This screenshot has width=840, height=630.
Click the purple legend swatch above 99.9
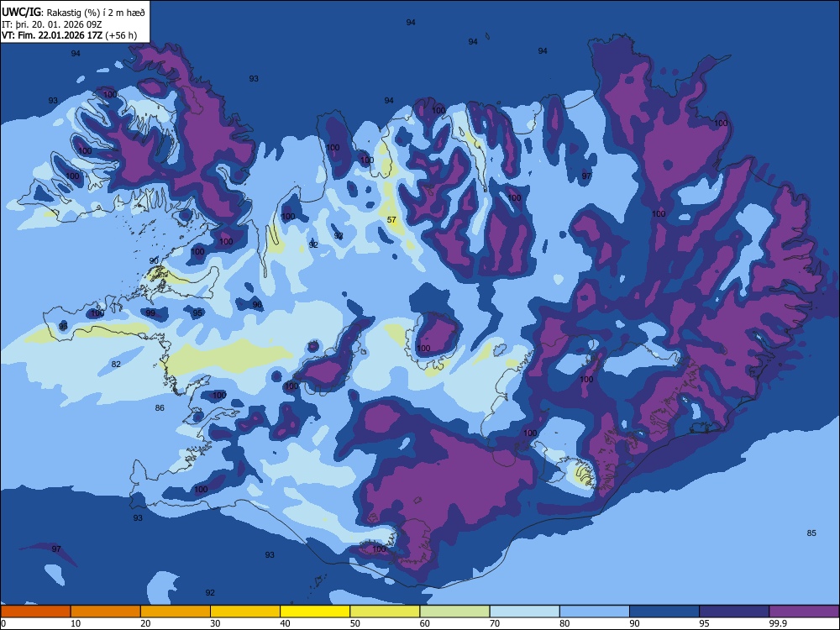pos(804,612)
